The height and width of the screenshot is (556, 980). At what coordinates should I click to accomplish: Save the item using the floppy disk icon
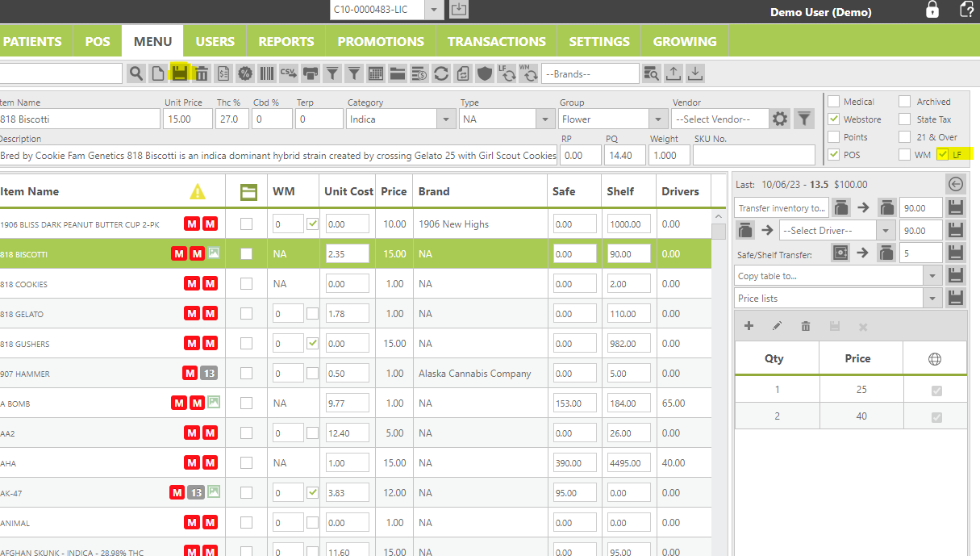point(179,73)
